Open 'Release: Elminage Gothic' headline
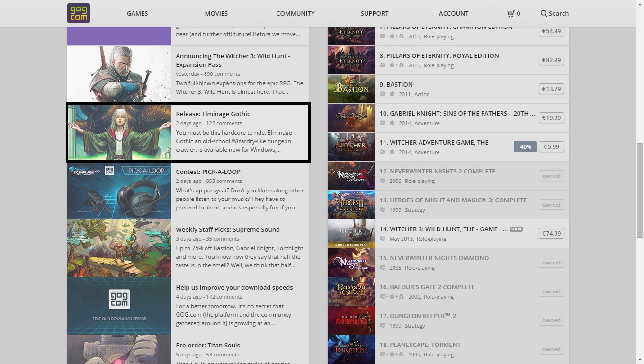 (213, 114)
